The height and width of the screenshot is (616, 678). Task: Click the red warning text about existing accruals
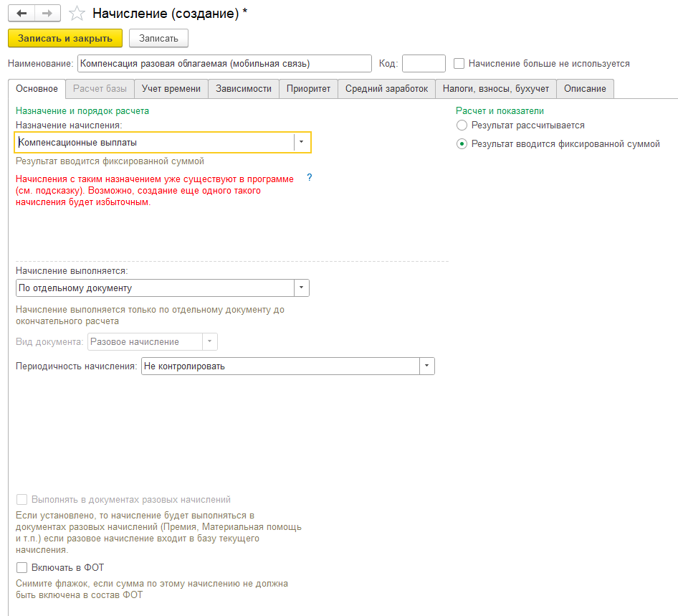154,190
